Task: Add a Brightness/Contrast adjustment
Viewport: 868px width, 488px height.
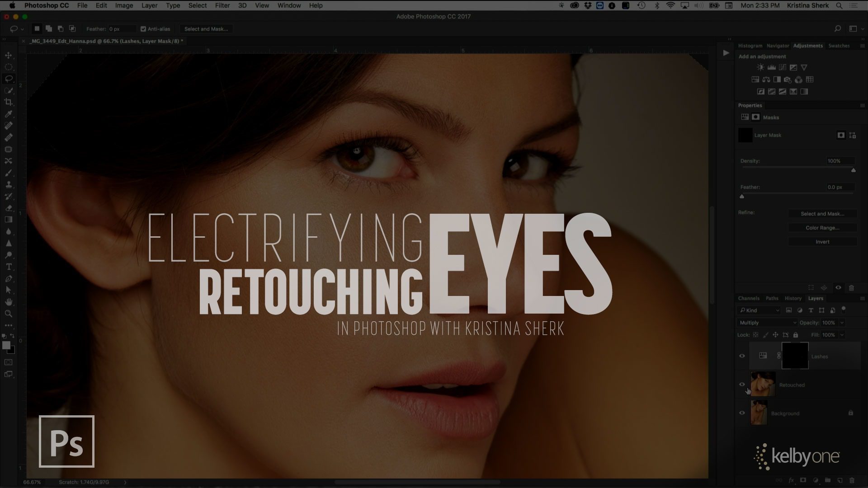Action: click(760, 67)
